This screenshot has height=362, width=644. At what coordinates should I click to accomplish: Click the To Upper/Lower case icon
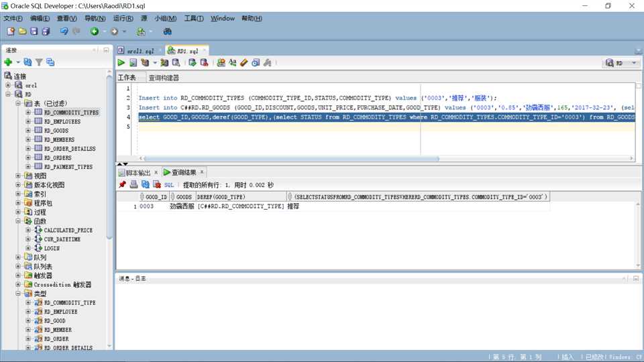(233, 62)
